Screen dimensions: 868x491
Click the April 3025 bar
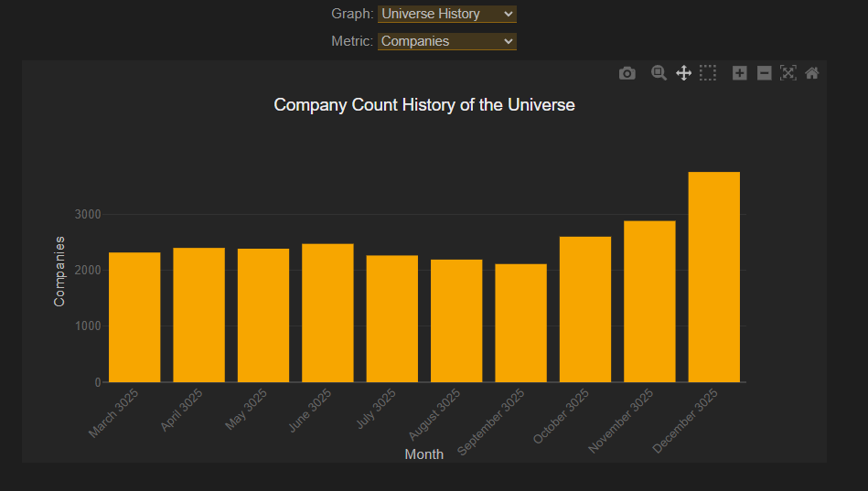click(198, 315)
